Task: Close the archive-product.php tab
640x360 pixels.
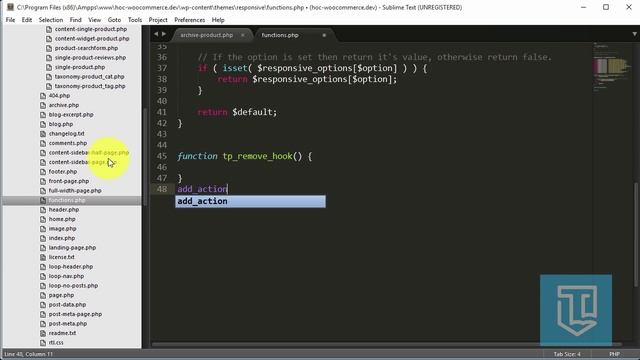Action: pyautogui.click(x=242, y=35)
